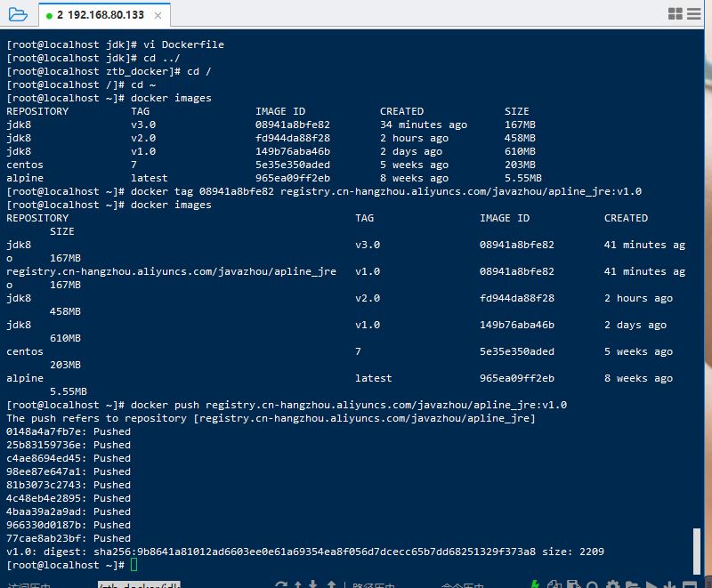Click the 'docker push' command line
Viewport: 712px width, 588px height.
(287, 405)
